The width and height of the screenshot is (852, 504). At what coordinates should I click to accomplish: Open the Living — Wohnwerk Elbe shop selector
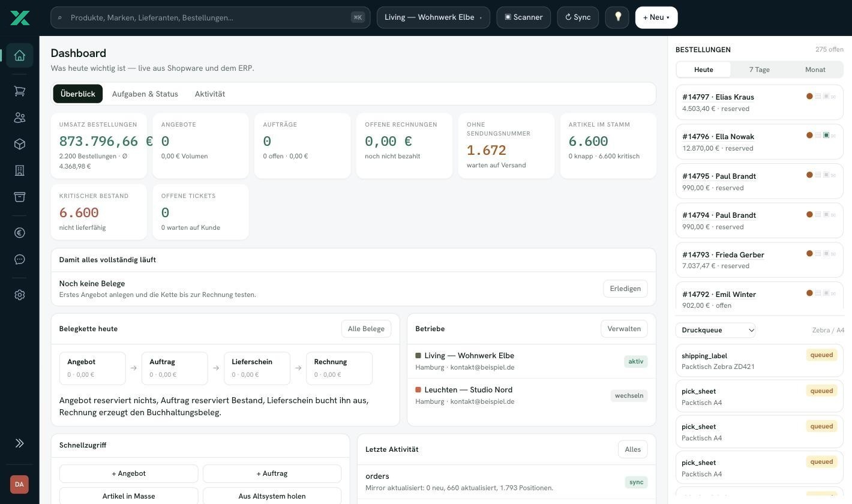[x=433, y=17]
